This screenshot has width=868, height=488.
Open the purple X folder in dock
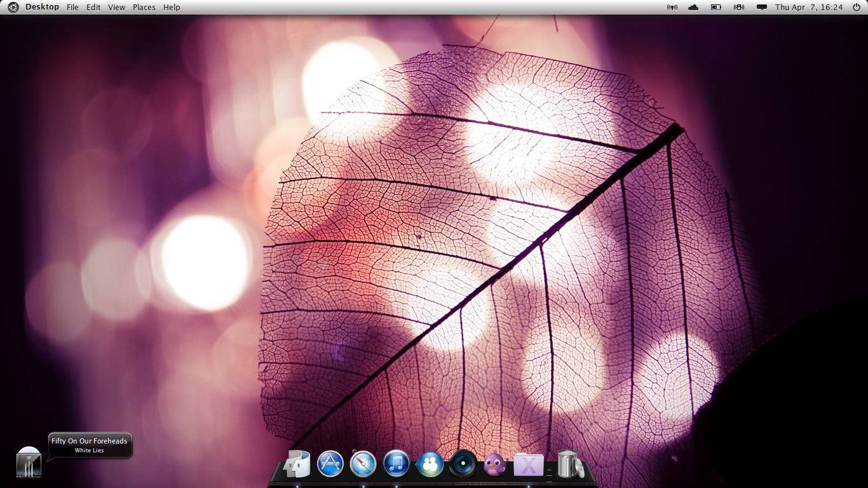[x=529, y=464]
